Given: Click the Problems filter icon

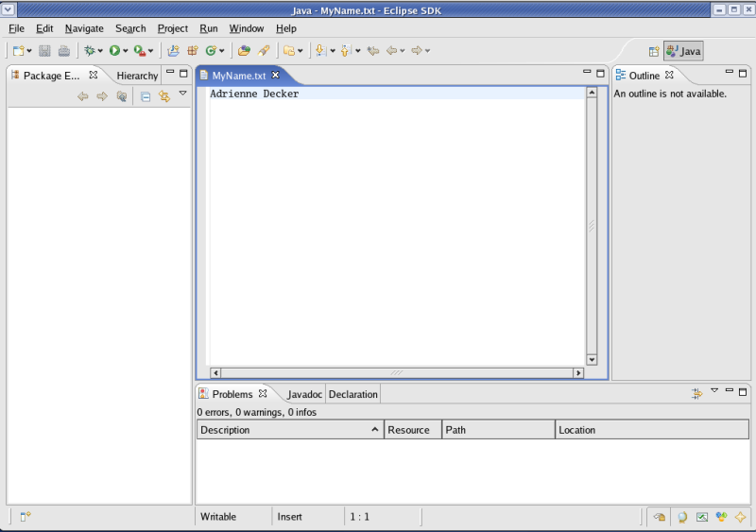Looking at the screenshot, I should (x=696, y=393).
